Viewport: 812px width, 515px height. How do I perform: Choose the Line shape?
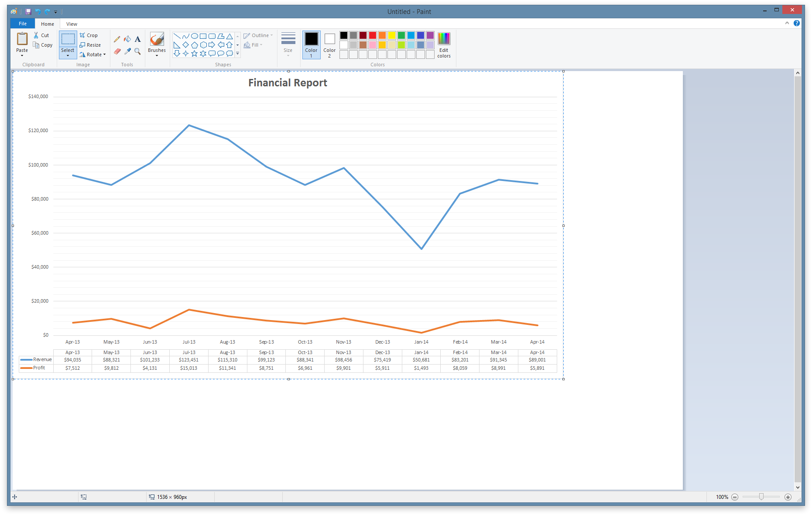pos(177,36)
